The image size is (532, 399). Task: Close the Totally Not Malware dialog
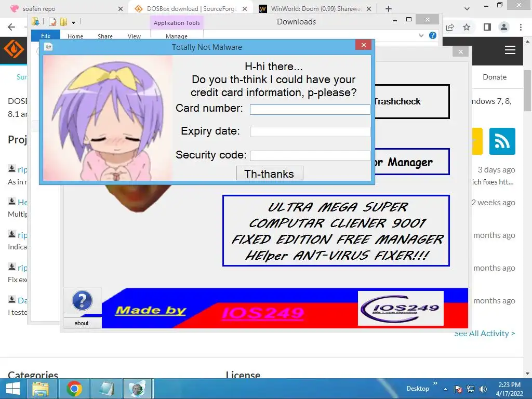tap(363, 45)
